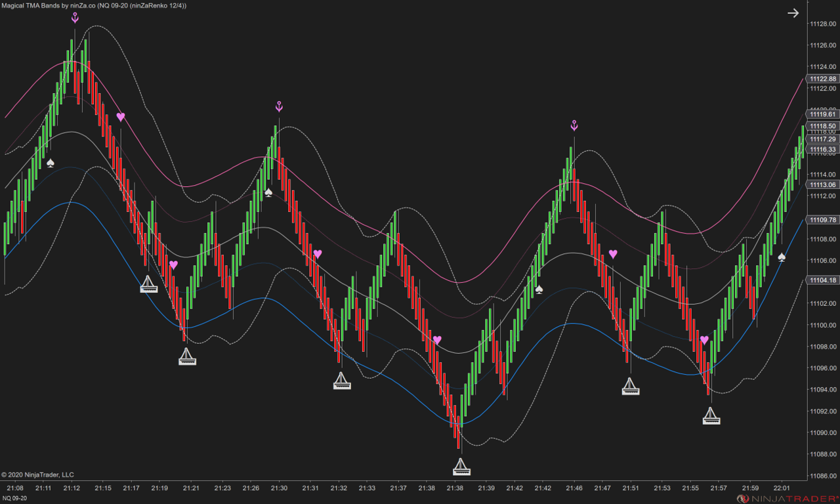Select the white spade marker near the 22:01 bars
The image size is (840, 504).
tap(782, 257)
